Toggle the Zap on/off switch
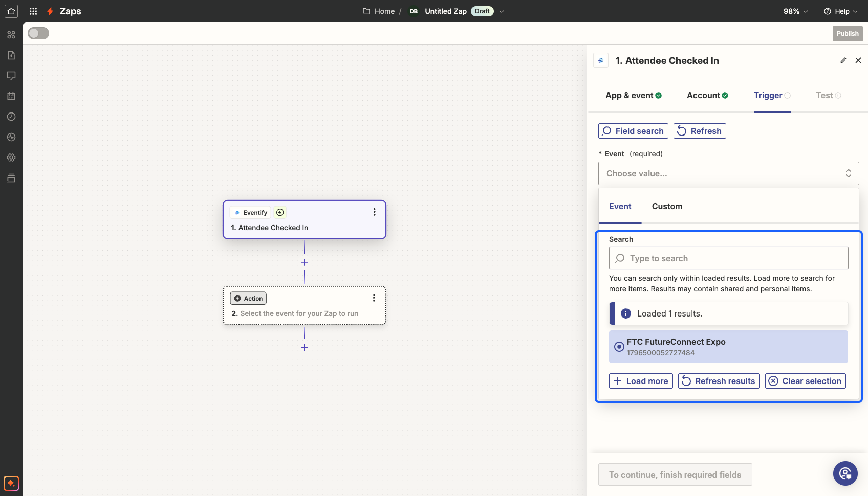This screenshot has width=868, height=496. pyautogui.click(x=38, y=33)
